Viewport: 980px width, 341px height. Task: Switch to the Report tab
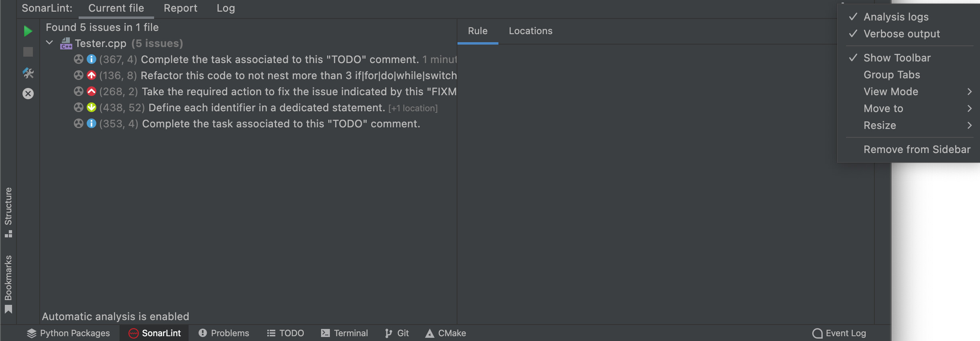(180, 8)
